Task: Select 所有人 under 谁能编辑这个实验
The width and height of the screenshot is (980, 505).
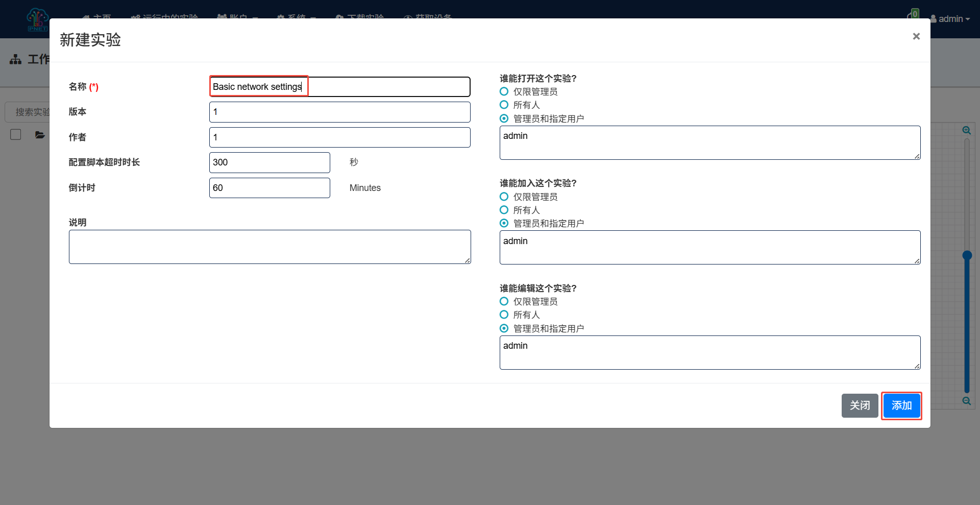Action: [x=504, y=315]
